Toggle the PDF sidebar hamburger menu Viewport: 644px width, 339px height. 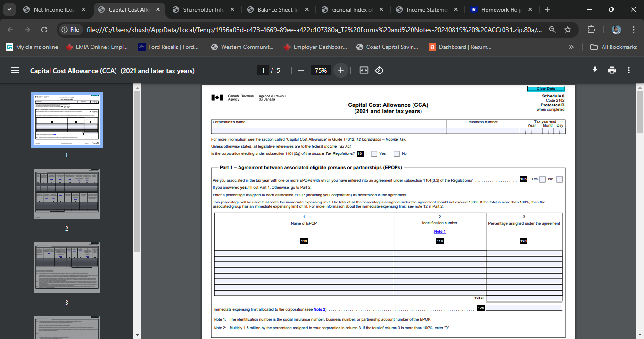click(x=15, y=70)
